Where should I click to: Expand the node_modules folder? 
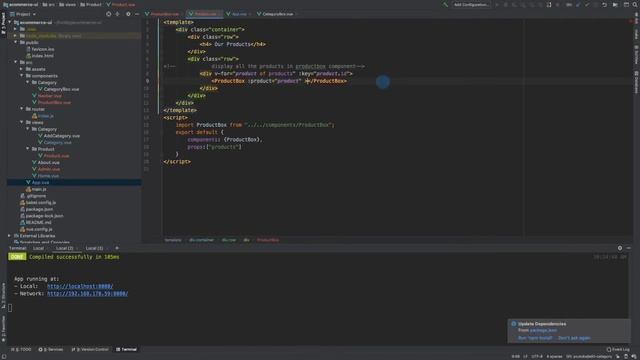point(16,36)
